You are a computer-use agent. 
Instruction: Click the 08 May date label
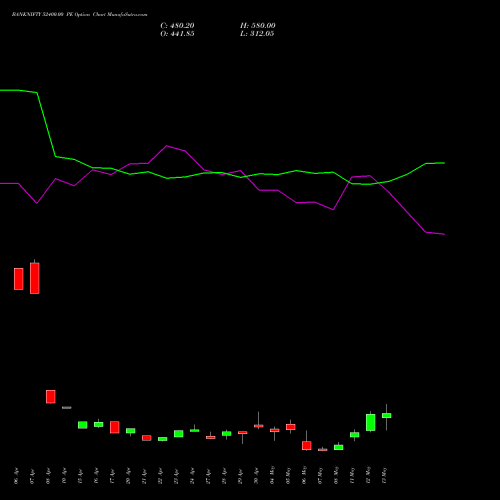[337, 475]
